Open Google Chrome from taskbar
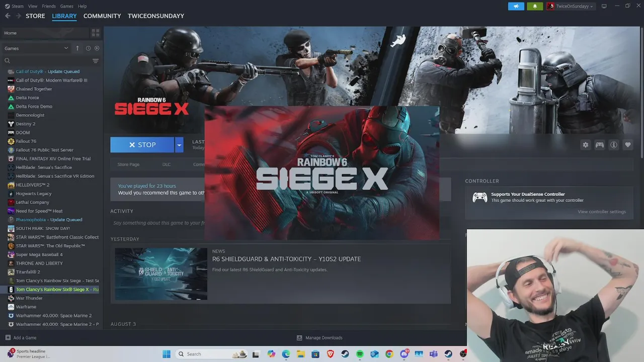 point(389,354)
